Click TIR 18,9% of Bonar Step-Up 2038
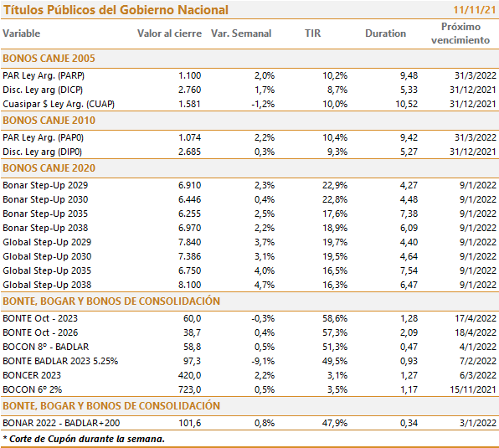Screen dimensions: 499x448 [x=335, y=228]
